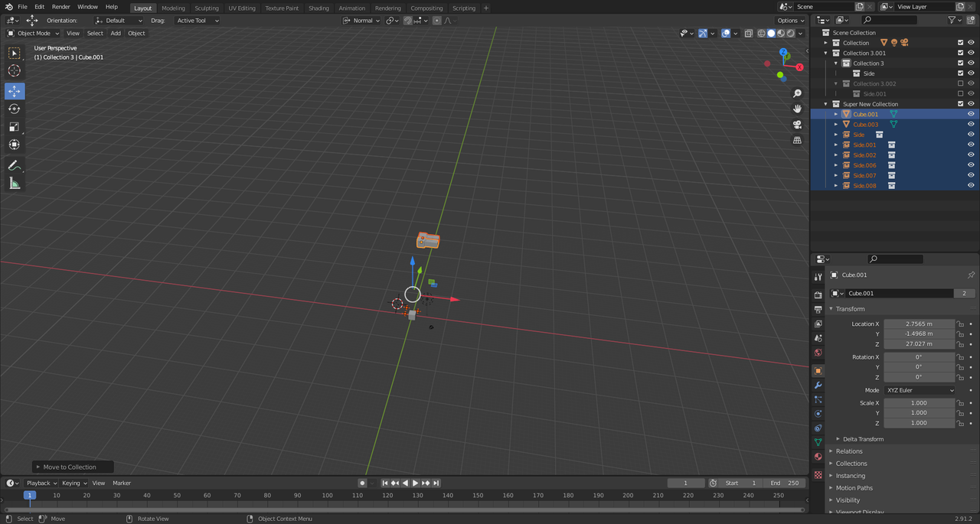This screenshot has width=980, height=524.
Task: Hide Side.008 using its eye icon
Action: [x=971, y=185]
